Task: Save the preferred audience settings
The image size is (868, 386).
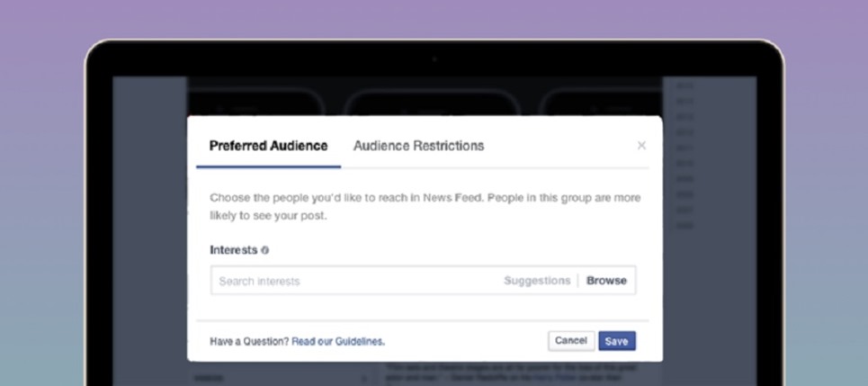Action: (x=616, y=341)
